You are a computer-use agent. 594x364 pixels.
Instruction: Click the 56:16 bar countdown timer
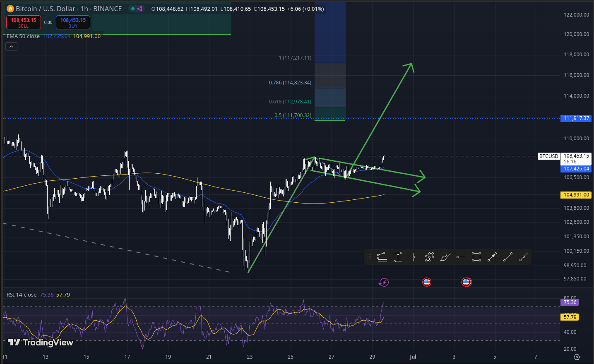tap(570, 162)
